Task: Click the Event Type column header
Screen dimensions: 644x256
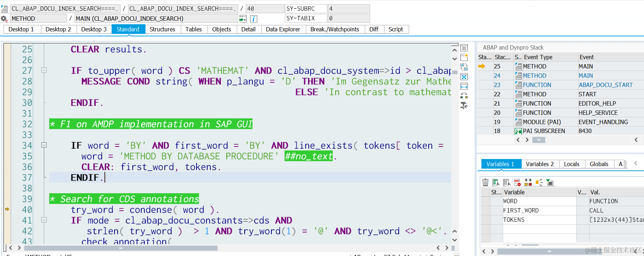Action: click(550, 57)
